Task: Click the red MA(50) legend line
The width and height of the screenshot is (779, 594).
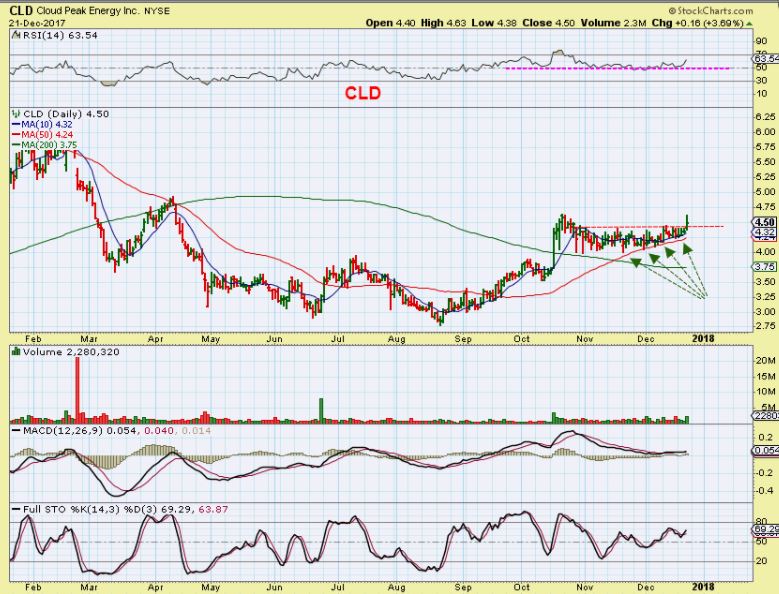Action: 16,135
